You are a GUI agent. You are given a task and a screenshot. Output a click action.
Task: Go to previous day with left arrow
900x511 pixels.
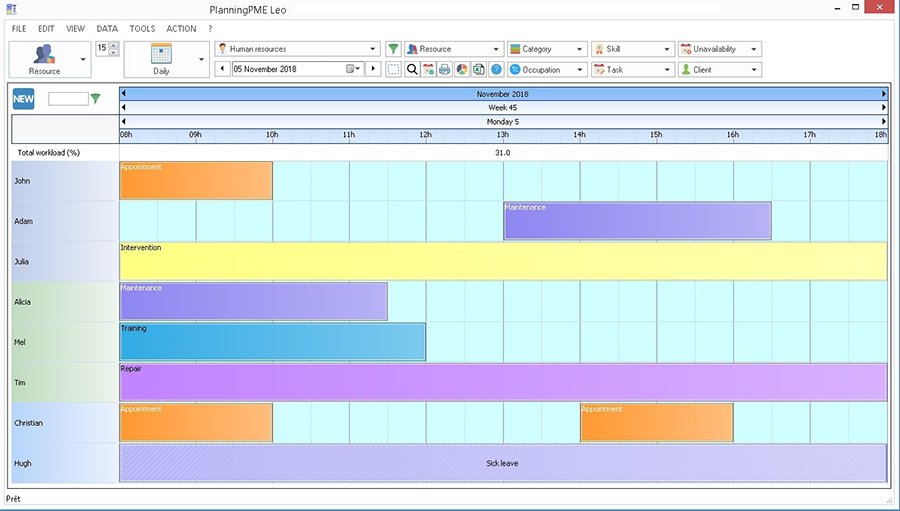pos(222,69)
